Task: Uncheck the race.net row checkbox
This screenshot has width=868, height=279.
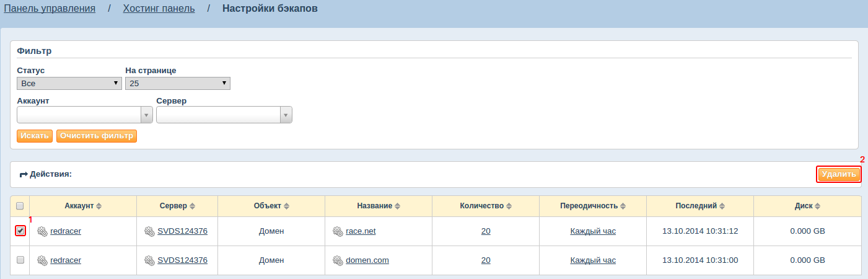Action: (x=20, y=231)
